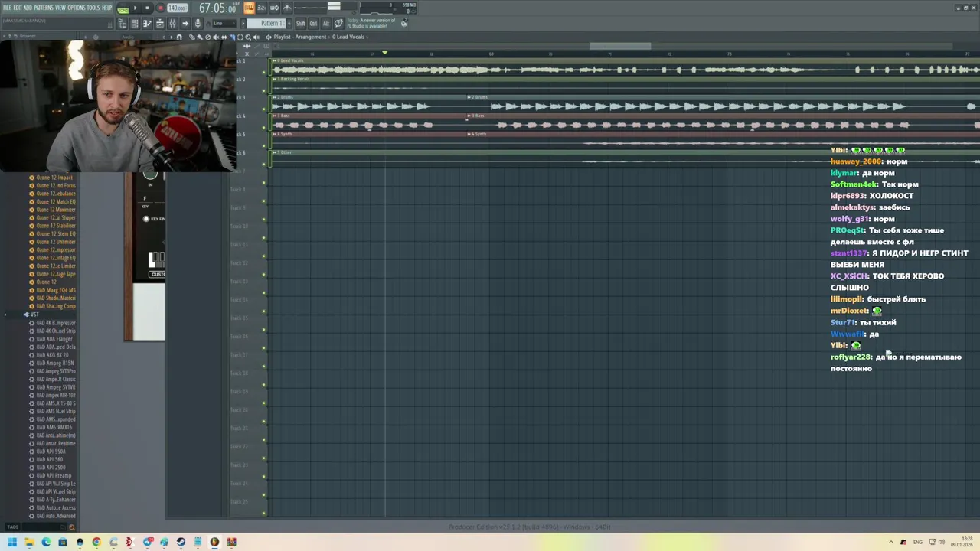Toggle the loop recording icon

tap(274, 8)
